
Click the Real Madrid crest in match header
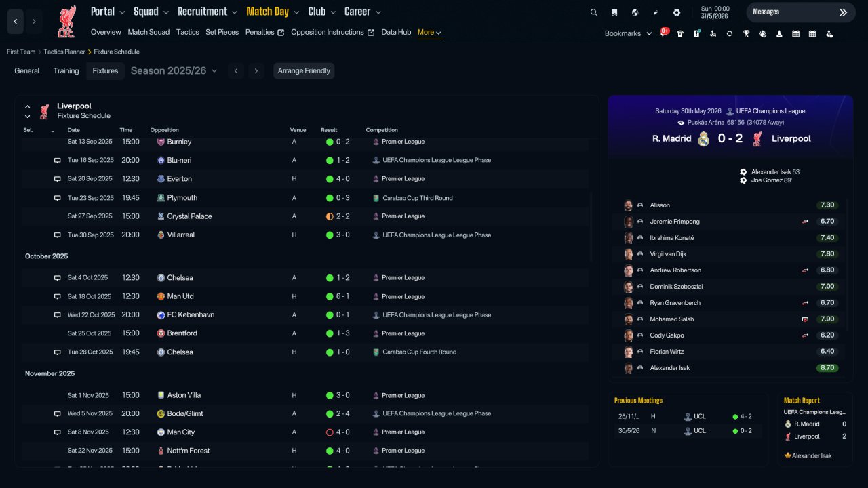click(x=704, y=139)
